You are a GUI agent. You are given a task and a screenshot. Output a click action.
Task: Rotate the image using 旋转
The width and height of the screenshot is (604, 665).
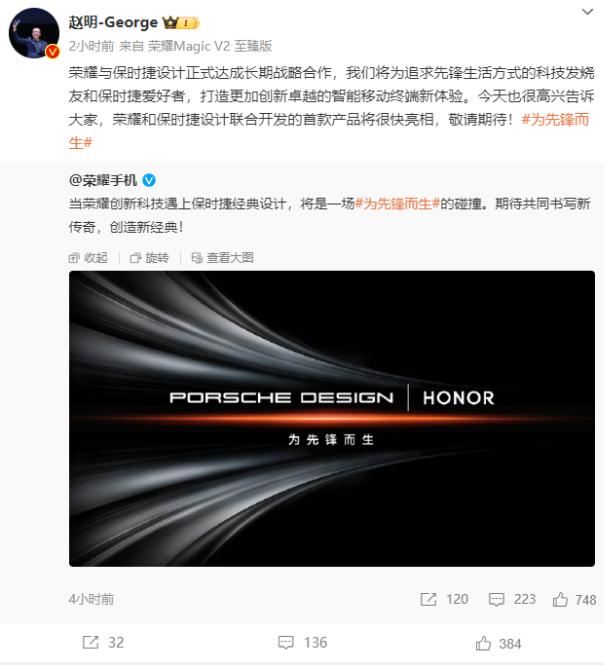150,257
